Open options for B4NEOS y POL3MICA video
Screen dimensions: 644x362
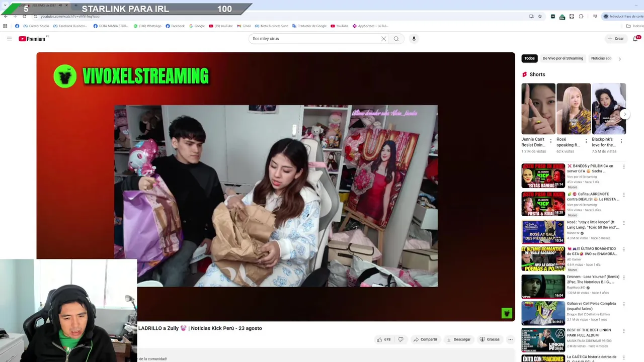tap(624, 167)
